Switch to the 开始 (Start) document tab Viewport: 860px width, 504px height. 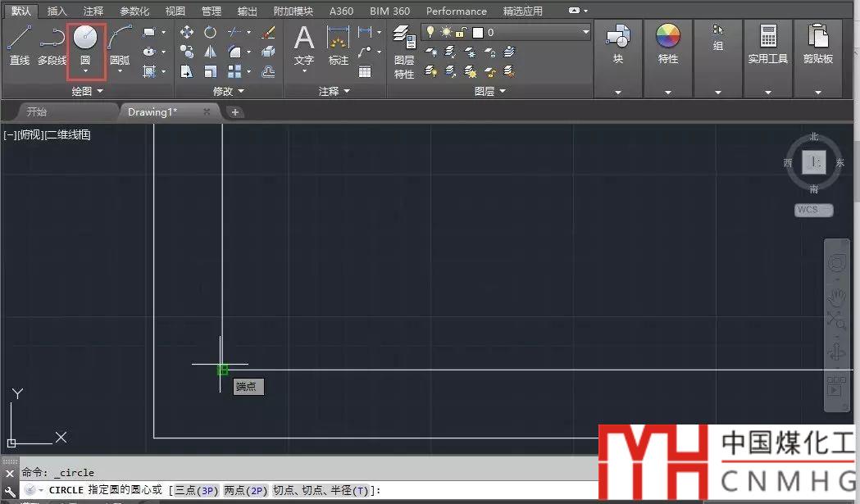click(37, 111)
